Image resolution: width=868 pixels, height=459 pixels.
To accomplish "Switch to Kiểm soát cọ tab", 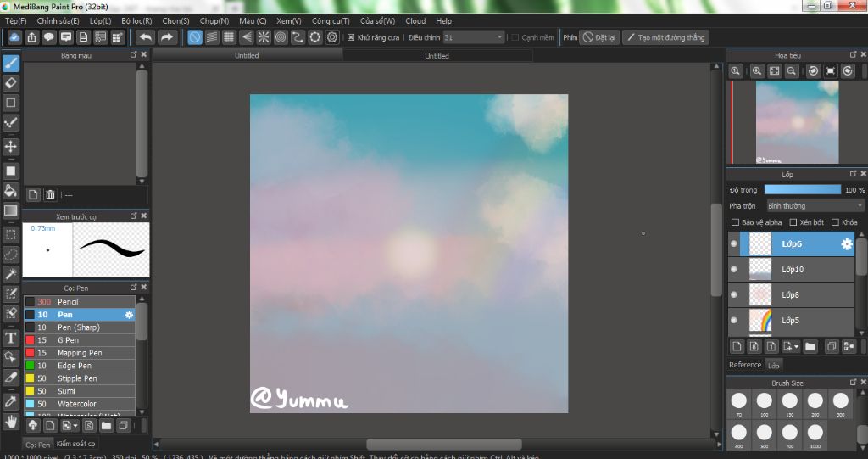I will pos(75,444).
